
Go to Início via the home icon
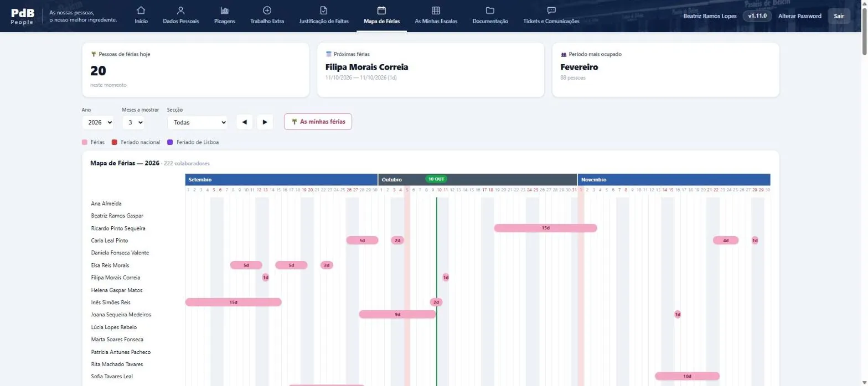[x=141, y=10]
